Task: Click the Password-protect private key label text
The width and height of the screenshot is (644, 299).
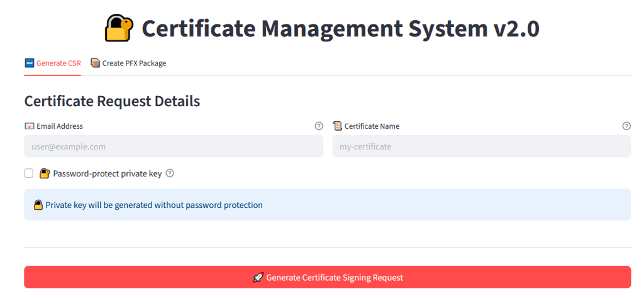Action: (x=108, y=173)
